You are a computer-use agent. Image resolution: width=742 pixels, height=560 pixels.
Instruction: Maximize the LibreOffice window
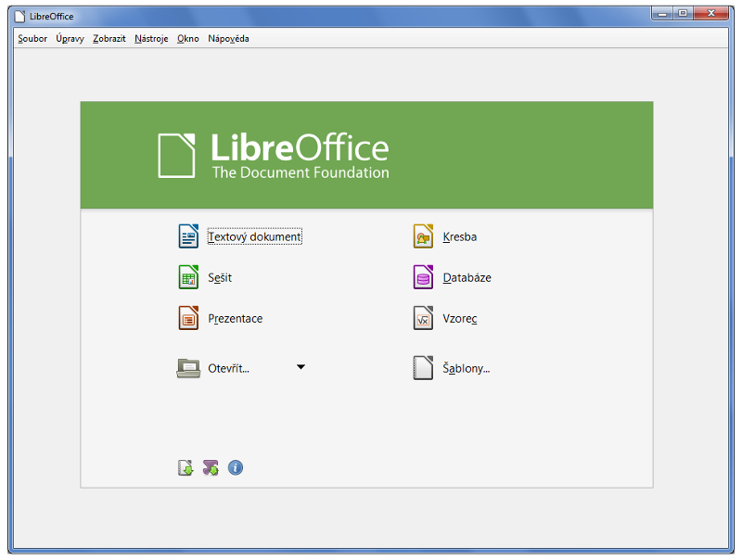pyautogui.click(x=683, y=14)
